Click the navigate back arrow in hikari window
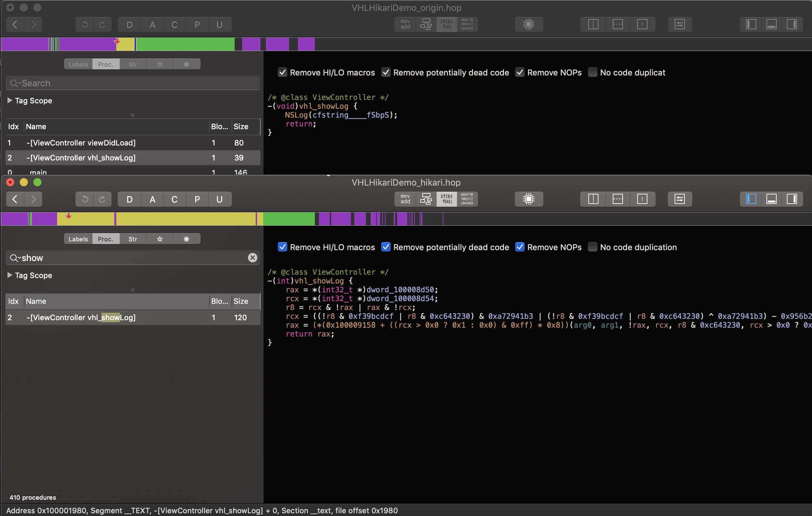Image resolution: width=812 pixels, height=516 pixels. click(15, 199)
